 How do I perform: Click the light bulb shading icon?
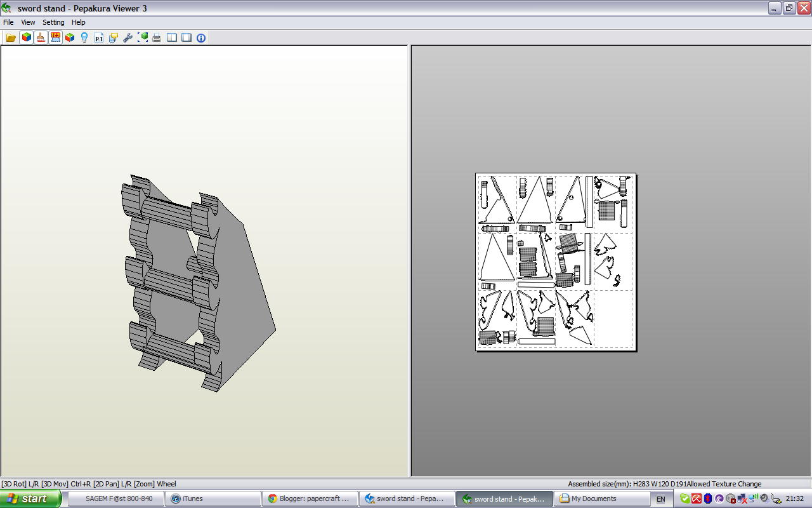[84, 37]
